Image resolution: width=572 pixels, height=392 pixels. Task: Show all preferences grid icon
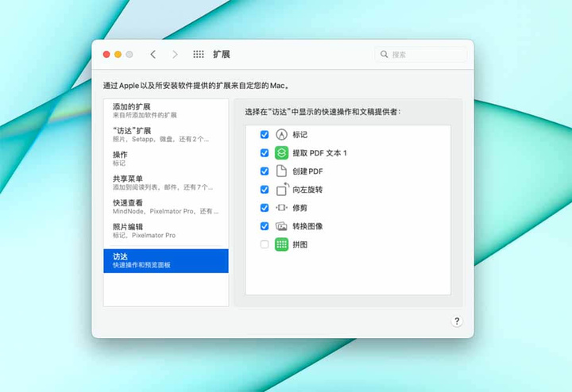pyautogui.click(x=198, y=54)
